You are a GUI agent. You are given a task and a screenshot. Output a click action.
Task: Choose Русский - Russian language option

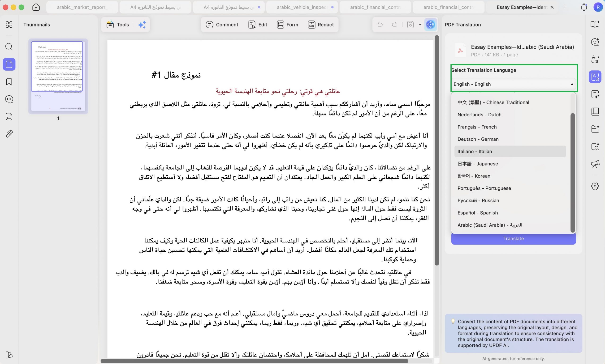[510, 200]
